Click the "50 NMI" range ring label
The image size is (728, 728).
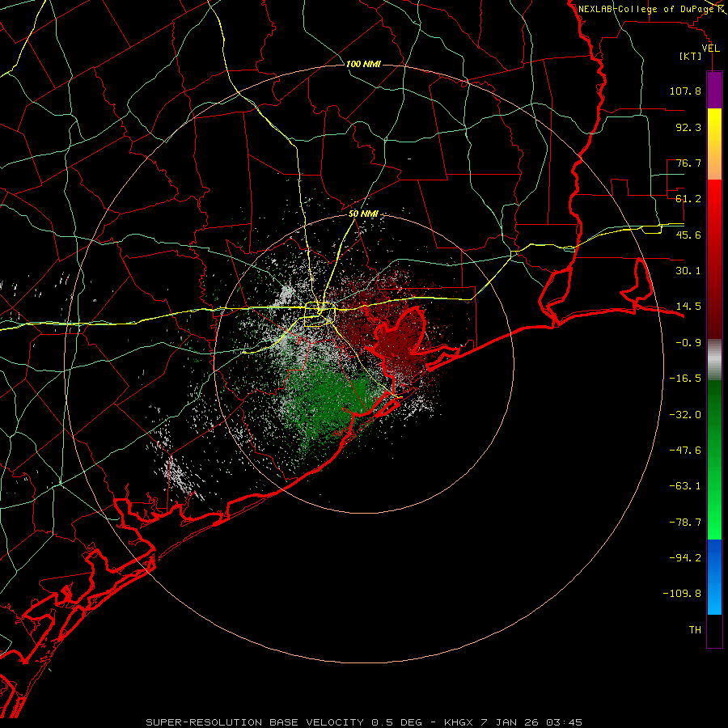point(363,214)
